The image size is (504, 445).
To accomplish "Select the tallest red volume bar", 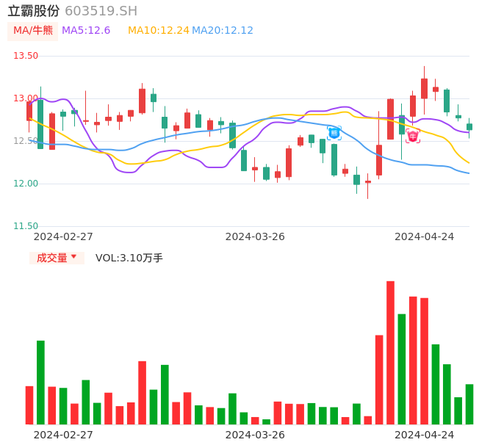I will pyautogui.click(x=391, y=352).
